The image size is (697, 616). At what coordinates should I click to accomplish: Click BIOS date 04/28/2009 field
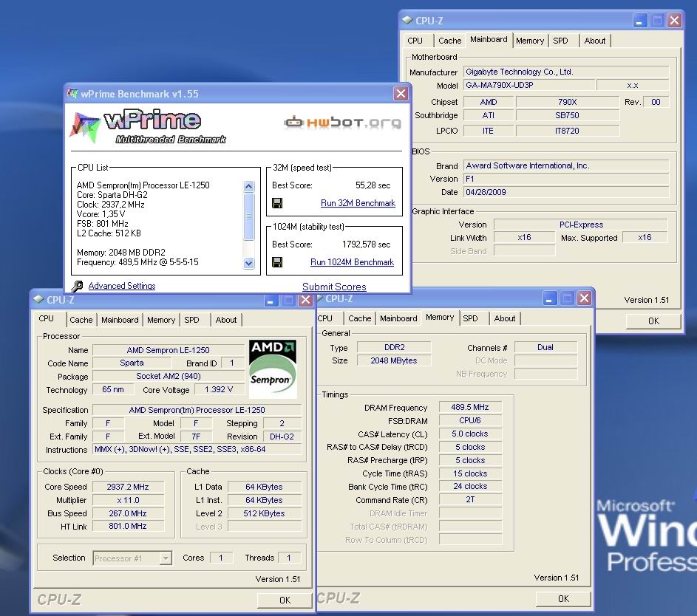pyautogui.click(x=566, y=192)
